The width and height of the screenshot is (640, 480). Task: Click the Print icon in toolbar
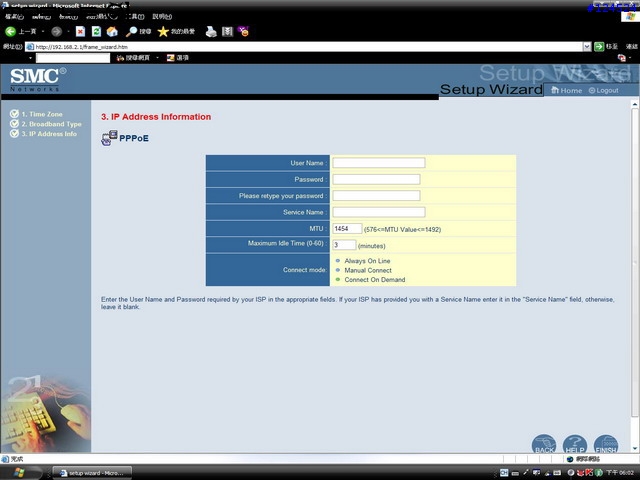pyautogui.click(x=211, y=31)
